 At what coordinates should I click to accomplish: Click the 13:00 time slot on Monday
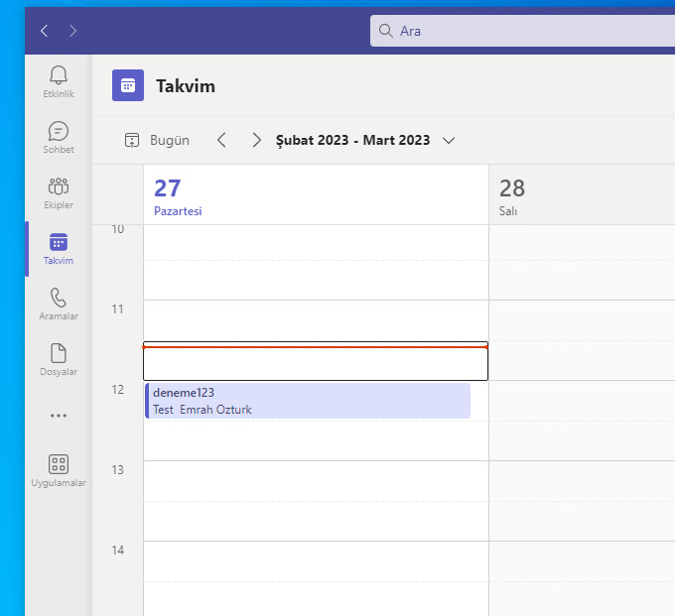pyautogui.click(x=316, y=480)
